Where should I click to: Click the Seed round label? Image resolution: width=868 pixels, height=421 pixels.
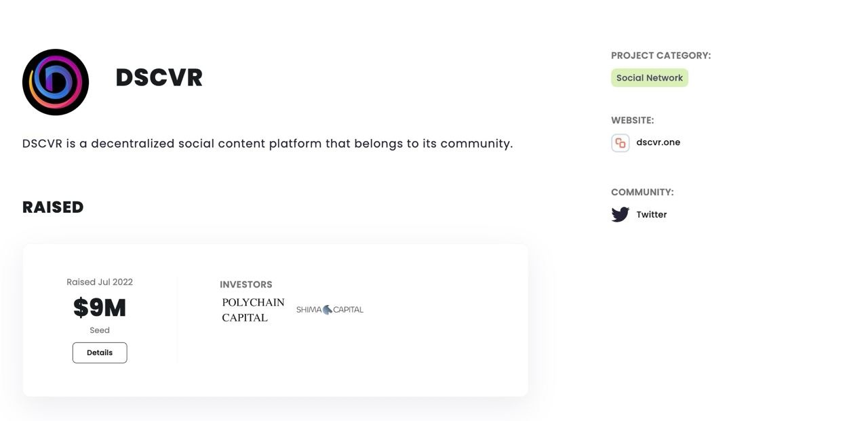(100, 330)
